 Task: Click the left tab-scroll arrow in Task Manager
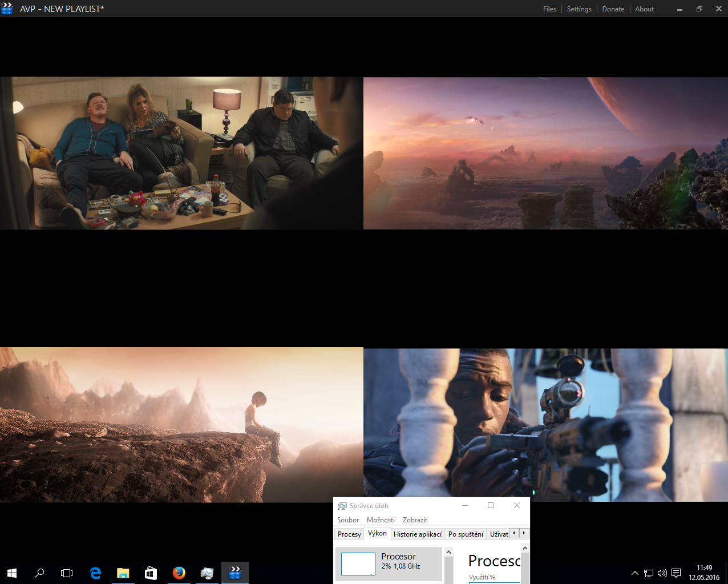click(514, 533)
